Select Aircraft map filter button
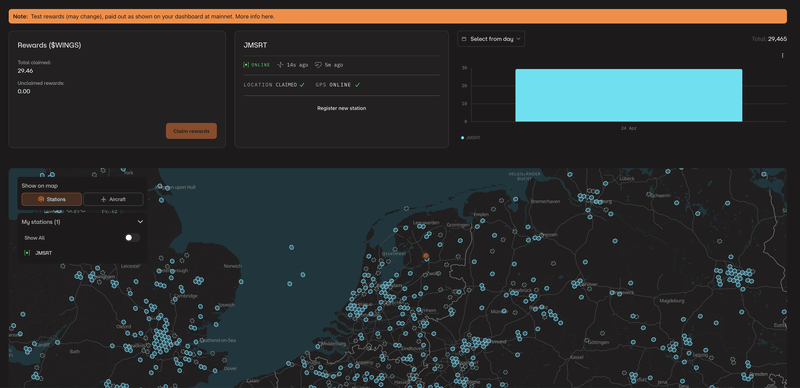Screen dimensions: 800x388 [113, 199]
